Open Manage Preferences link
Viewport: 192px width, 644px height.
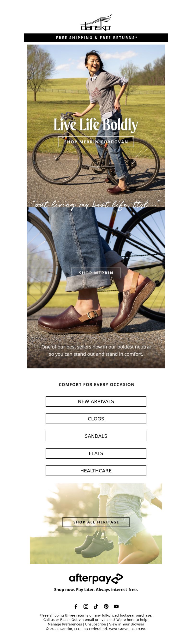pos(65,624)
